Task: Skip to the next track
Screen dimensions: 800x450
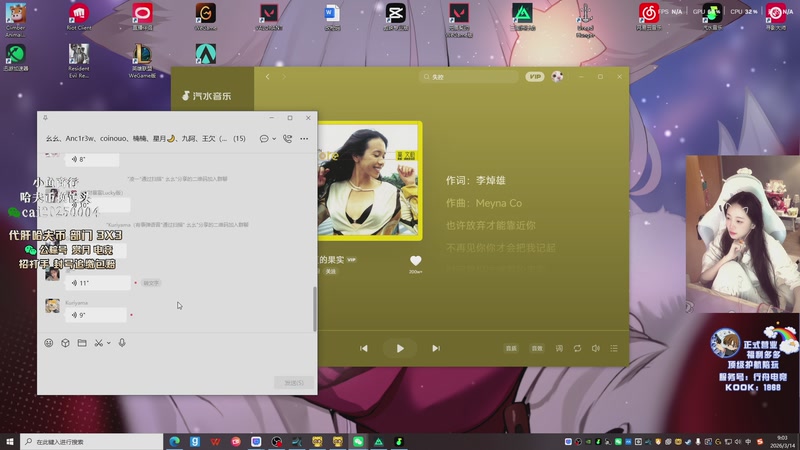Action: click(x=436, y=348)
